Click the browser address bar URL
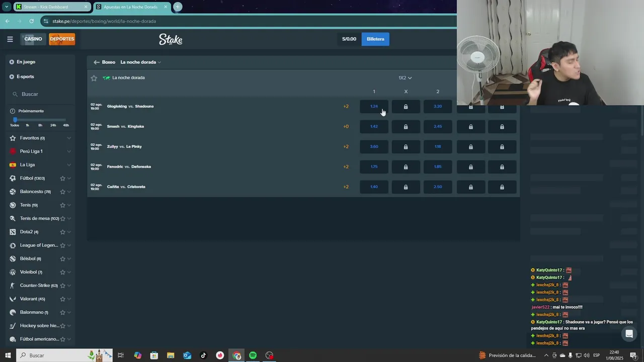 pyautogui.click(x=104, y=21)
